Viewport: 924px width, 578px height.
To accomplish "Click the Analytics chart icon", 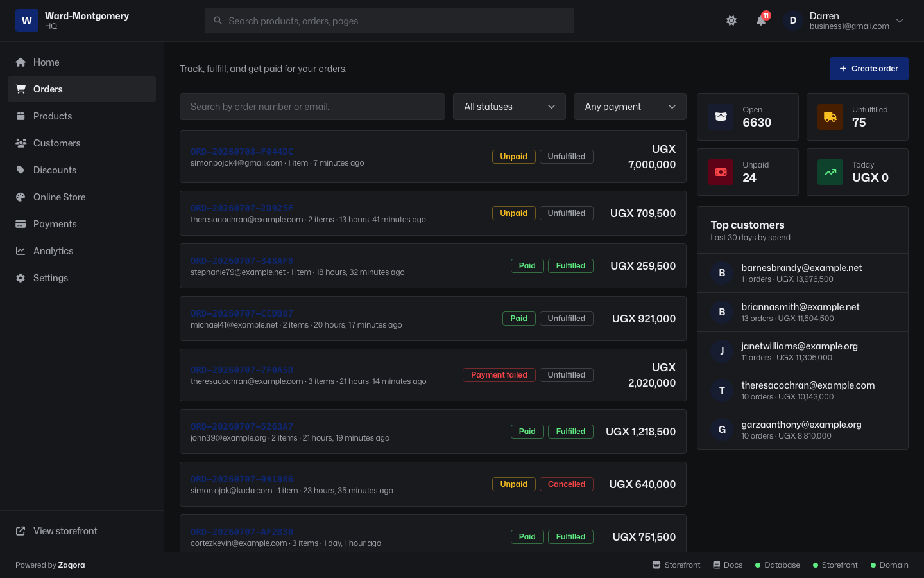I will pos(21,251).
